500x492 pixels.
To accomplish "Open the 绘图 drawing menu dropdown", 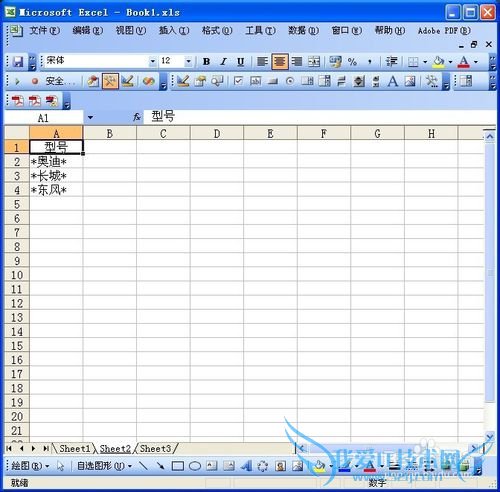I will pos(30,466).
